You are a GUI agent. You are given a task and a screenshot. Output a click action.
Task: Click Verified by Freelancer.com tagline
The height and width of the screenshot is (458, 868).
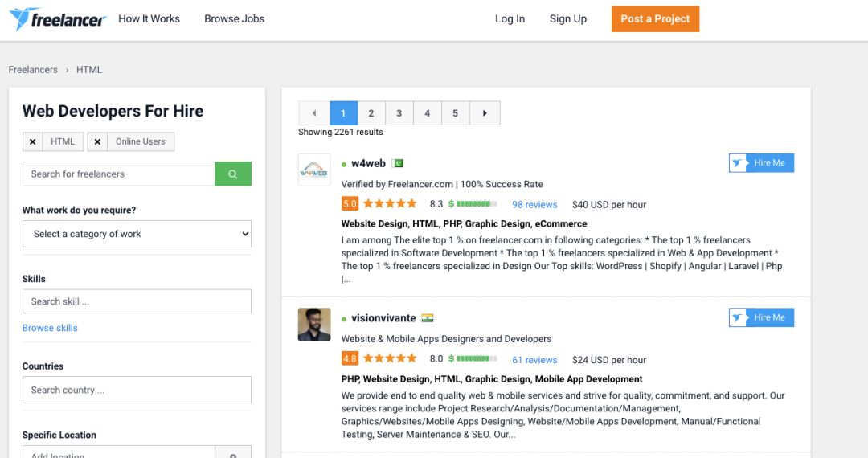click(x=442, y=184)
